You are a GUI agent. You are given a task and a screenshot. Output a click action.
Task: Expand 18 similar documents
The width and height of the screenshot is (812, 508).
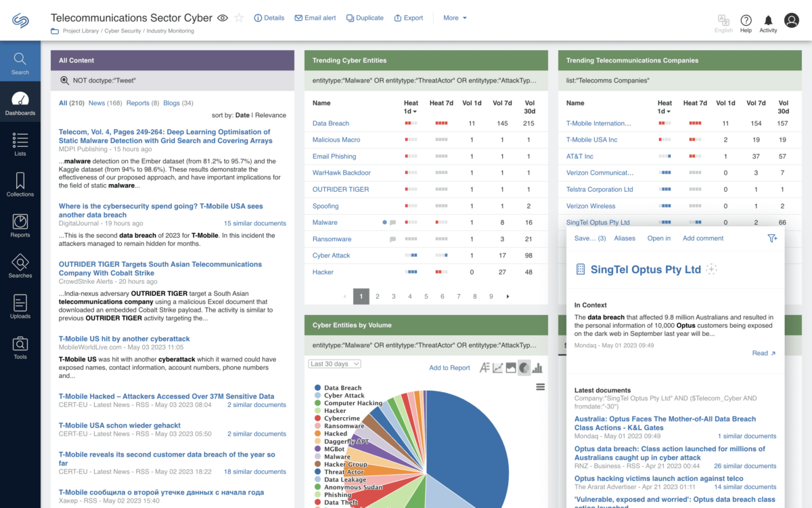(x=255, y=471)
